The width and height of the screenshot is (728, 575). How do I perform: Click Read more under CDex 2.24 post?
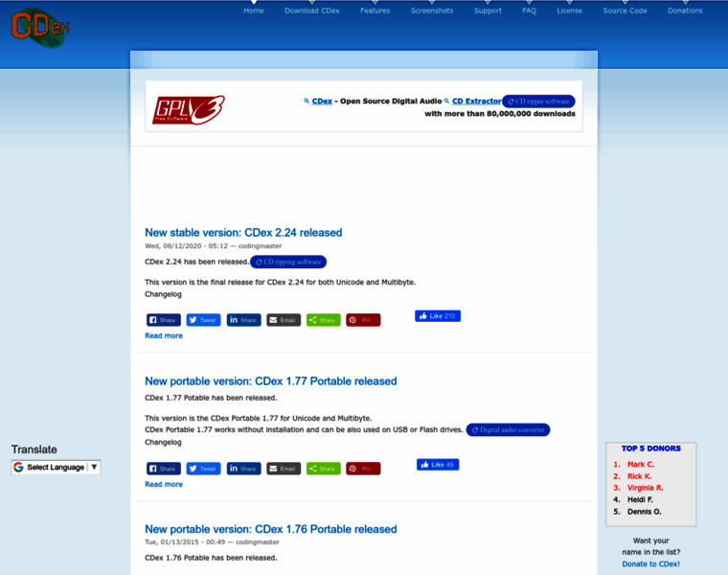tap(164, 335)
